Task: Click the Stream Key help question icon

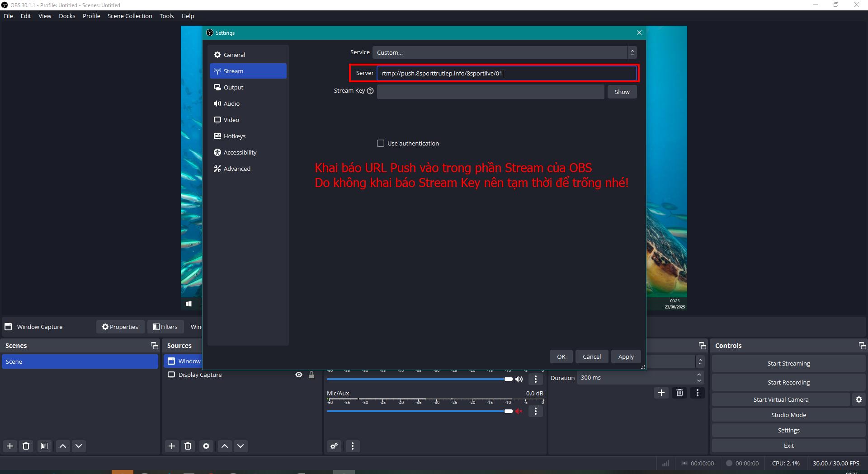Action: pos(370,91)
